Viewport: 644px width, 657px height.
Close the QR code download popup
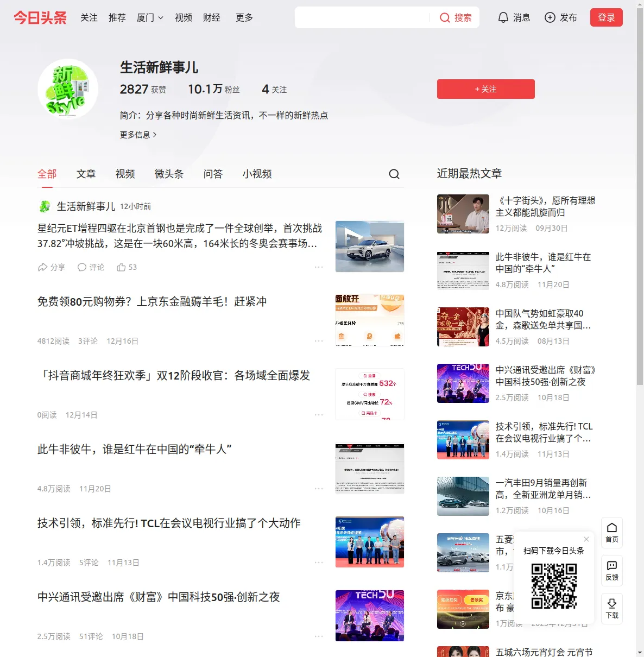click(x=586, y=539)
